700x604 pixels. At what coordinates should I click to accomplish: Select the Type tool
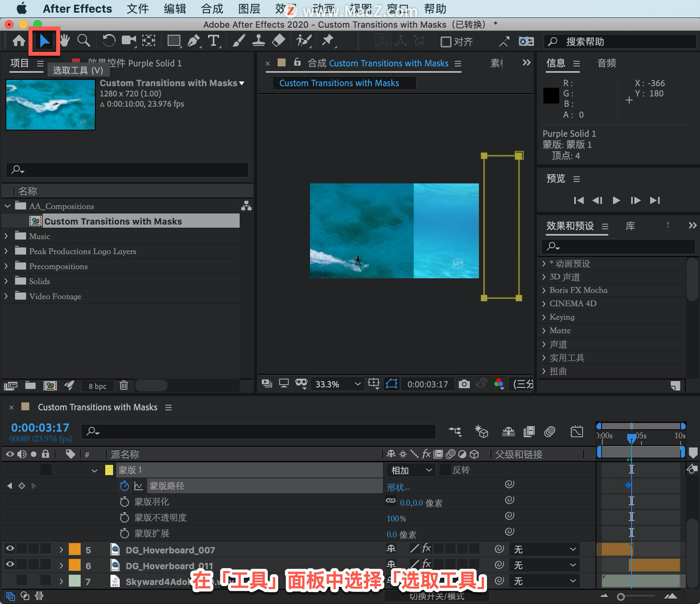point(214,41)
